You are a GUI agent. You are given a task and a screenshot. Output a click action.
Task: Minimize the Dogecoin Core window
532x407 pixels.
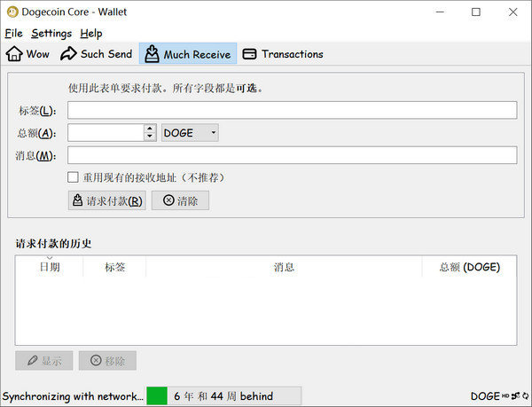pyautogui.click(x=440, y=12)
